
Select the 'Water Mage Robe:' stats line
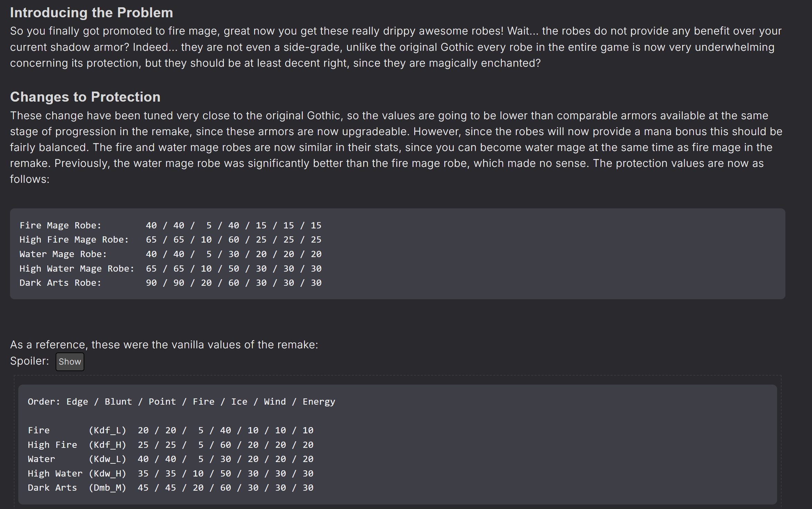170,254
